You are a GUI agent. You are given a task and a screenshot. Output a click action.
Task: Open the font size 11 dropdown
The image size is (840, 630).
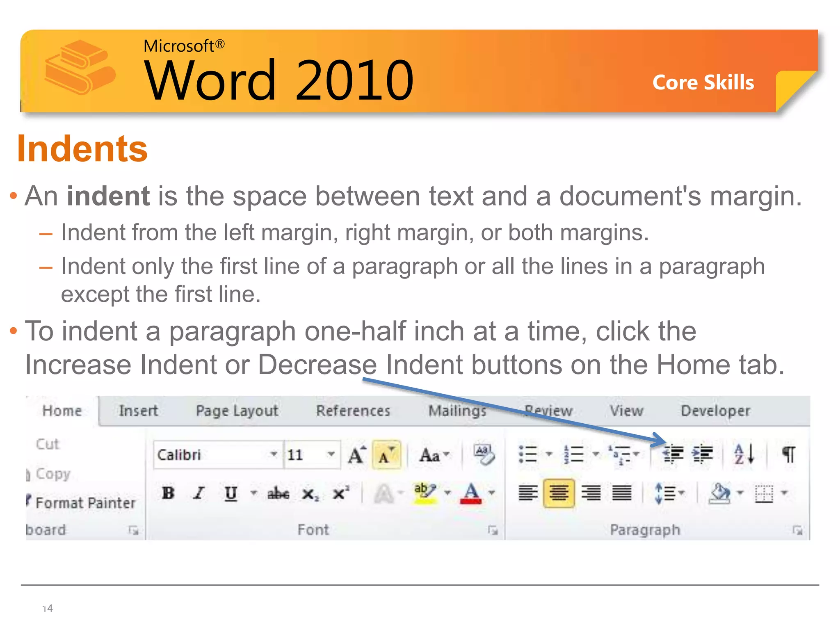pos(331,454)
